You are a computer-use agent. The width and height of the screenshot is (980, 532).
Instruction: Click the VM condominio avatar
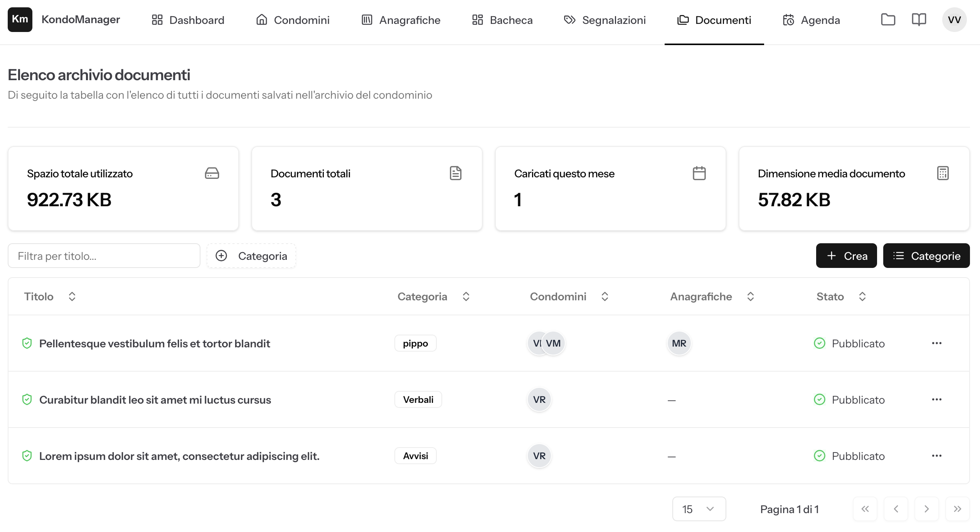[x=554, y=343]
